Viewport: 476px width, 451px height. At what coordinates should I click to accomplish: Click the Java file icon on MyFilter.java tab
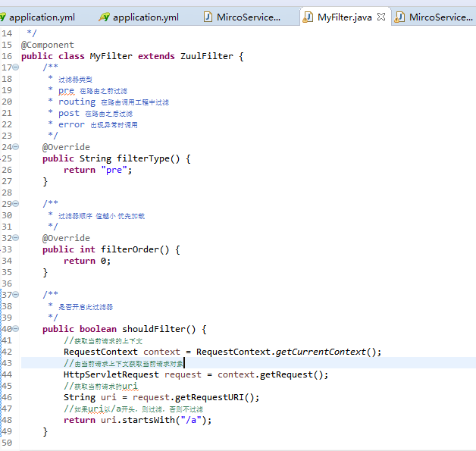pos(308,17)
